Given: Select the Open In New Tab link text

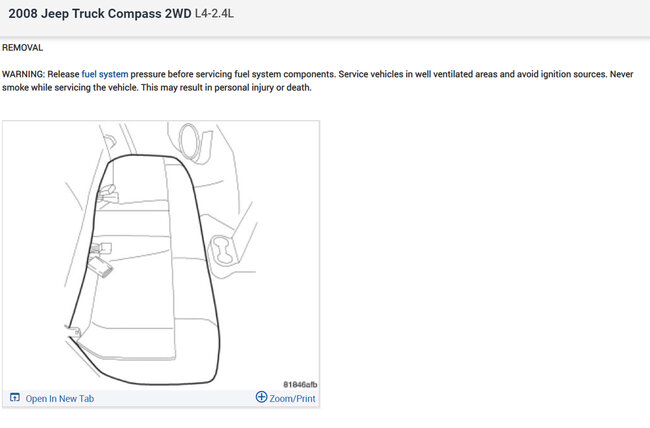Looking at the screenshot, I should click(60, 399).
